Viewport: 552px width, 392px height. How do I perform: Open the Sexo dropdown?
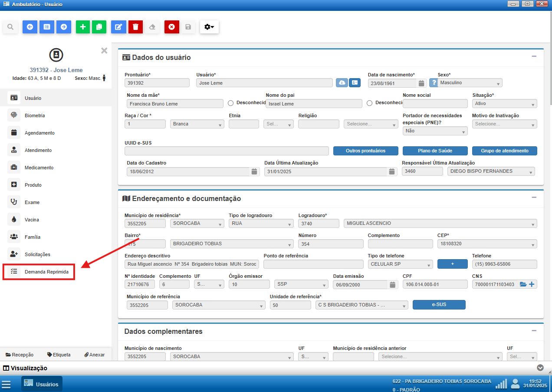click(470, 83)
